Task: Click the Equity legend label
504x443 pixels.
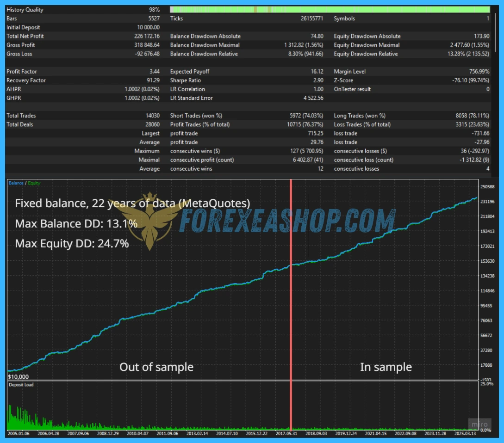Action: click(x=34, y=183)
